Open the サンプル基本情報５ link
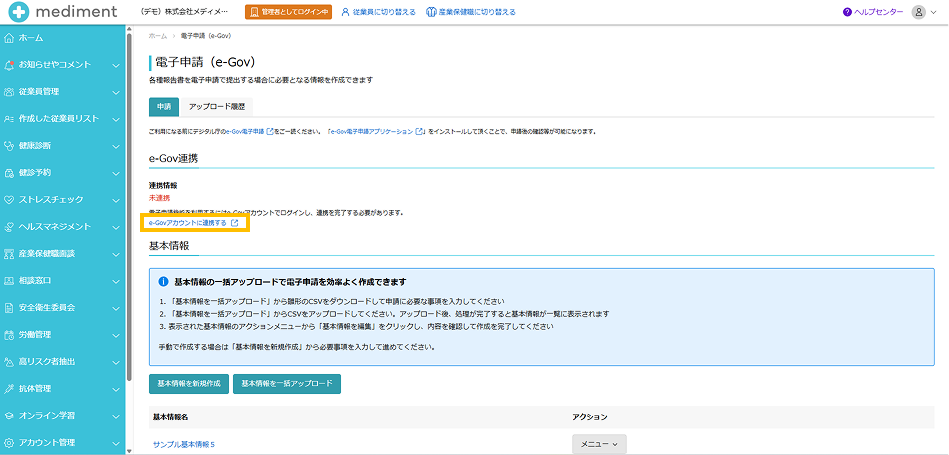The image size is (949, 455). point(184,445)
